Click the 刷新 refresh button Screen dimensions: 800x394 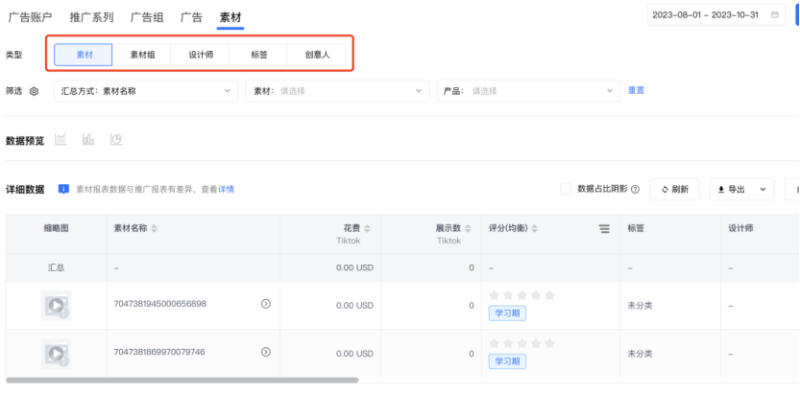[674, 189]
